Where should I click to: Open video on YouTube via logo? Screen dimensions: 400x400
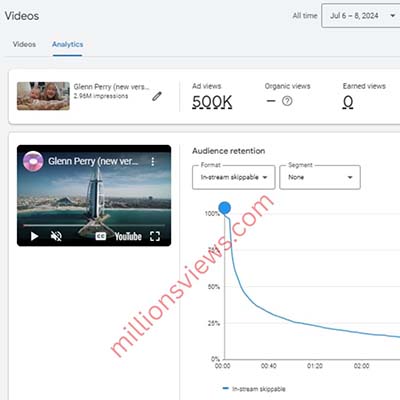tap(128, 236)
